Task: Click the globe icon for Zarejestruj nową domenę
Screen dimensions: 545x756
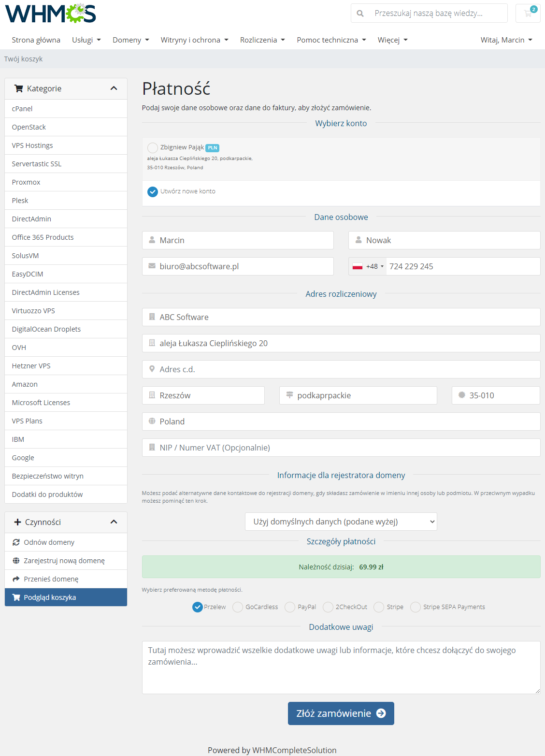Action: [16, 560]
